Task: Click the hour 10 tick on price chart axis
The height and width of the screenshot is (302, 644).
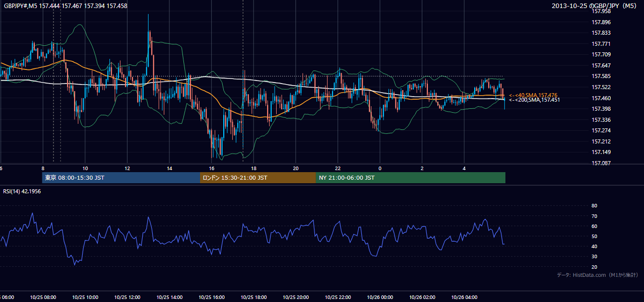Action: pyautogui.click(x=85, y=168)
